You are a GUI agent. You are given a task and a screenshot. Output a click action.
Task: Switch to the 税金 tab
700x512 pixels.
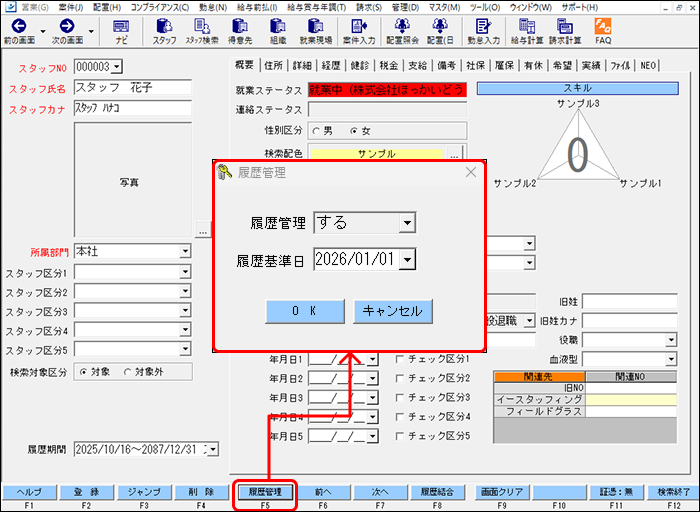388,65
